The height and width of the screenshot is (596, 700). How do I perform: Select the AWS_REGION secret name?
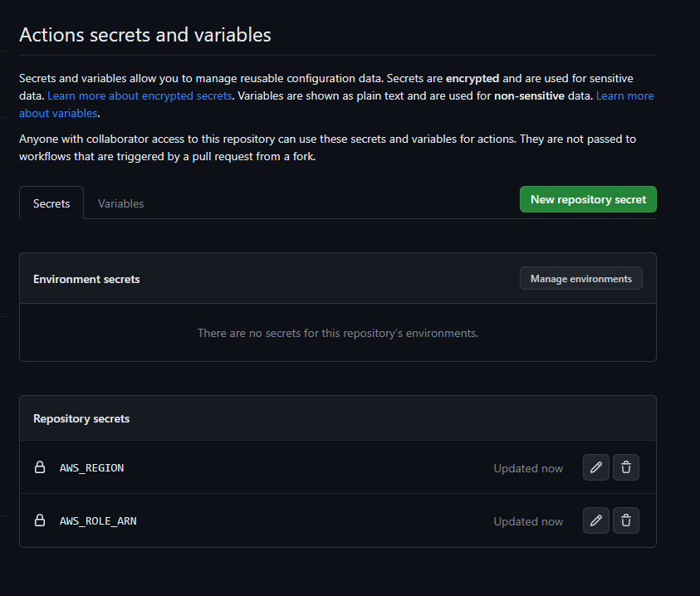pos(91,468)
